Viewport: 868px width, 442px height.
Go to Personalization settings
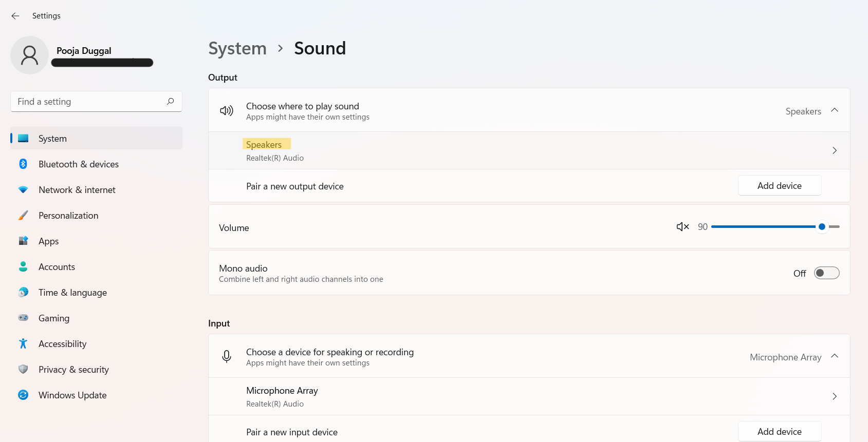click(x=68, y=216)
